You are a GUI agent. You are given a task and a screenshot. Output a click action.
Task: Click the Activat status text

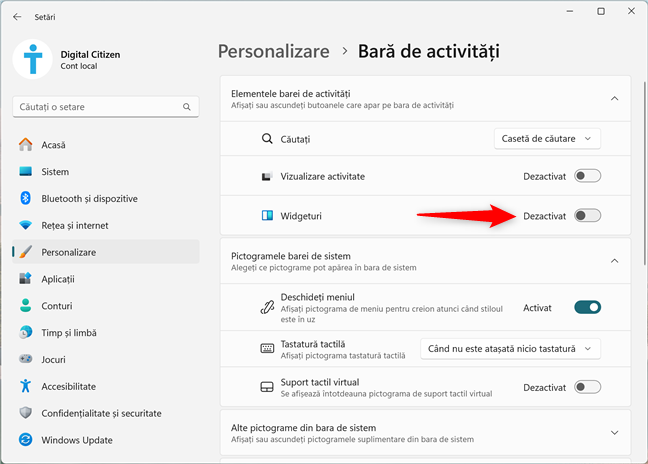(537, 308)
